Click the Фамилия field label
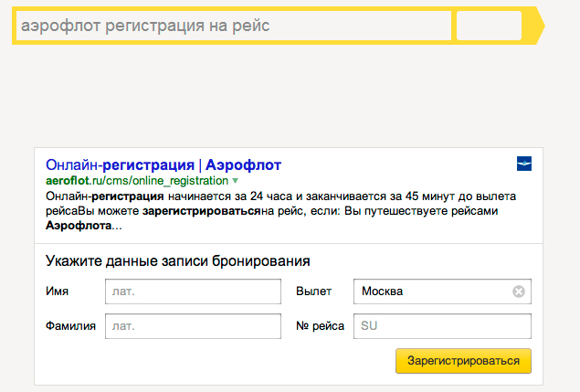 point(70,326)
